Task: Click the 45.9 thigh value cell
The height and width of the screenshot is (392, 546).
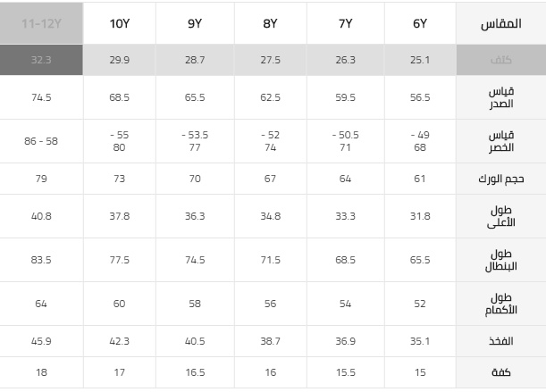Action: (41, 341)
